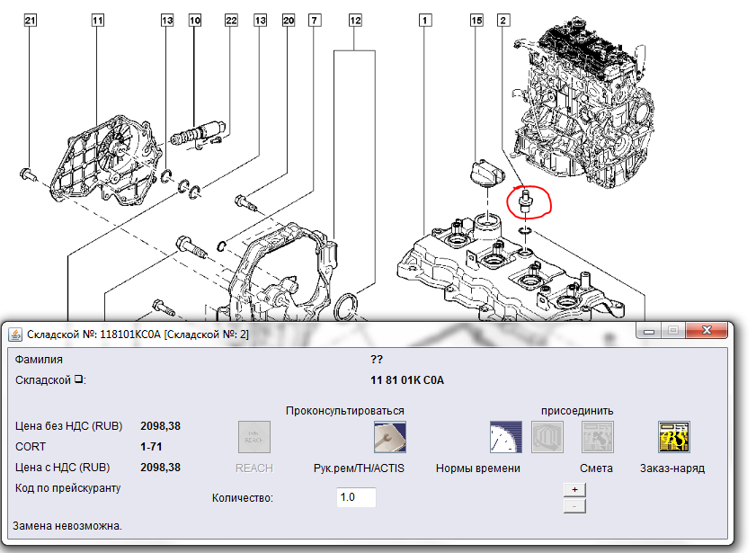Click the price value beside Цена с НДС (RUB)

pos(160,468)
